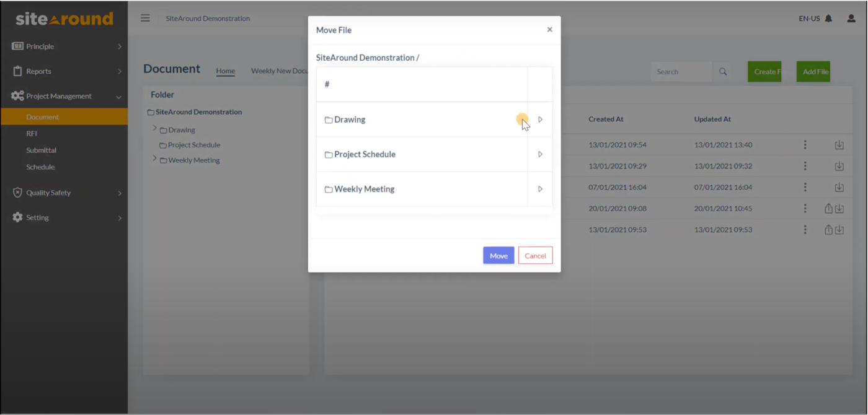Image resolution: width=868 pixels, height=415 pixels.
Task: Open the hamburger menu beside SiteAround Demonstration
Action: pos(145,18)
